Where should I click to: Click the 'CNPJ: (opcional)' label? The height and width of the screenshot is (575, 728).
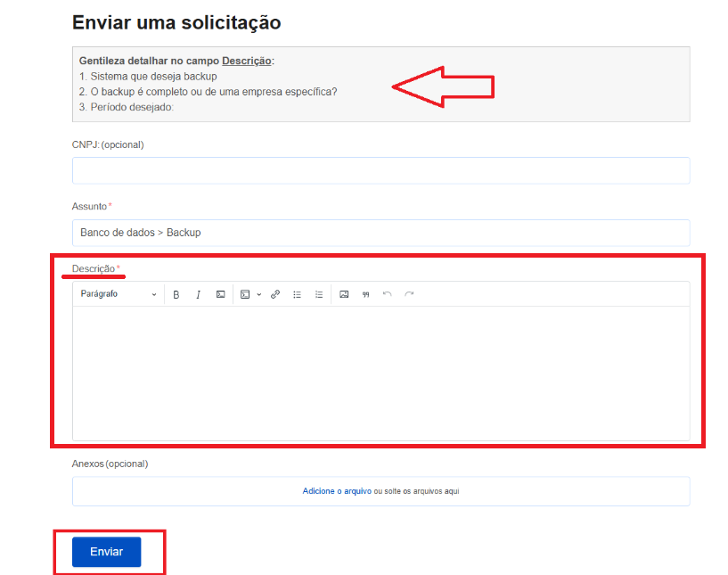108,144
